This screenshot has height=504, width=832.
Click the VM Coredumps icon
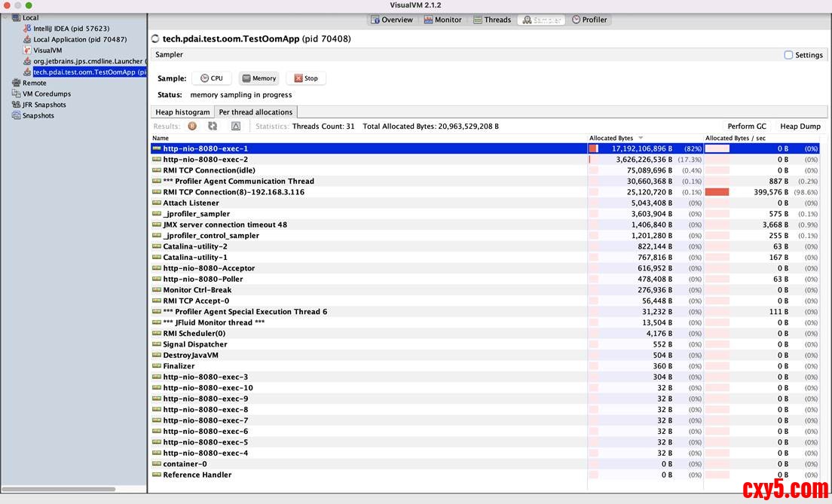17,94
